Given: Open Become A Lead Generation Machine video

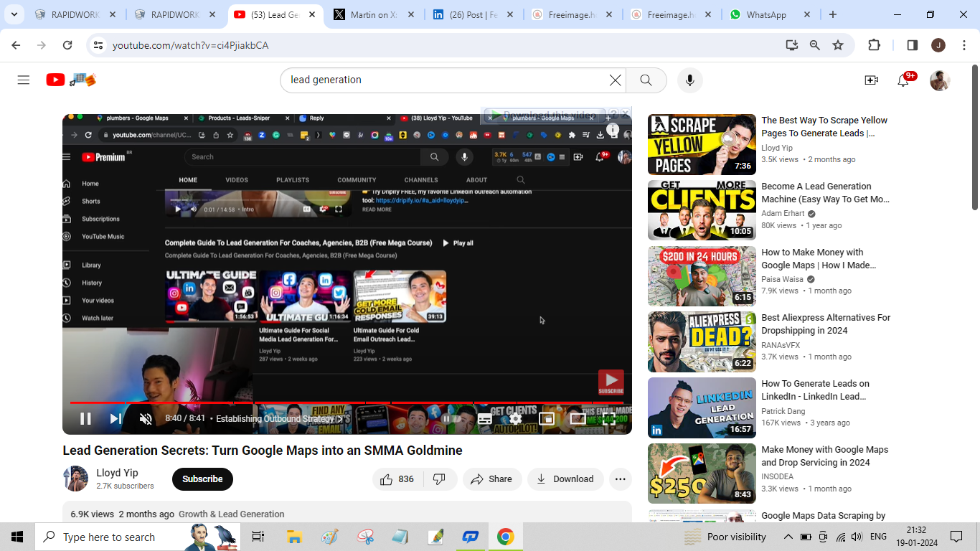Looking at the screenshot, I should coord(825,192).
